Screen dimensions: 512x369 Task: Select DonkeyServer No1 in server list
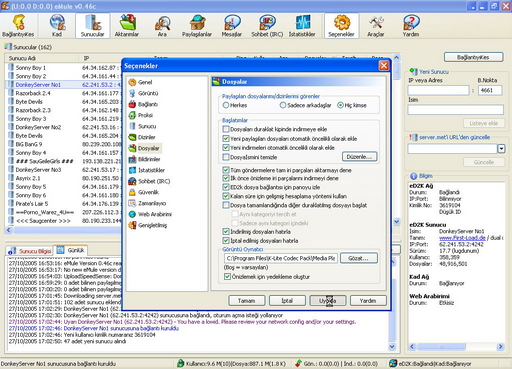tap(38, 85)
